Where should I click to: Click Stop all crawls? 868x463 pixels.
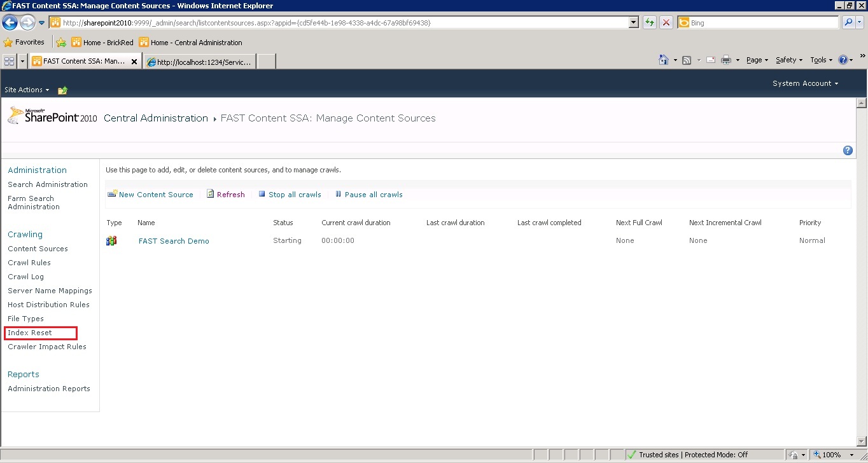290,195
